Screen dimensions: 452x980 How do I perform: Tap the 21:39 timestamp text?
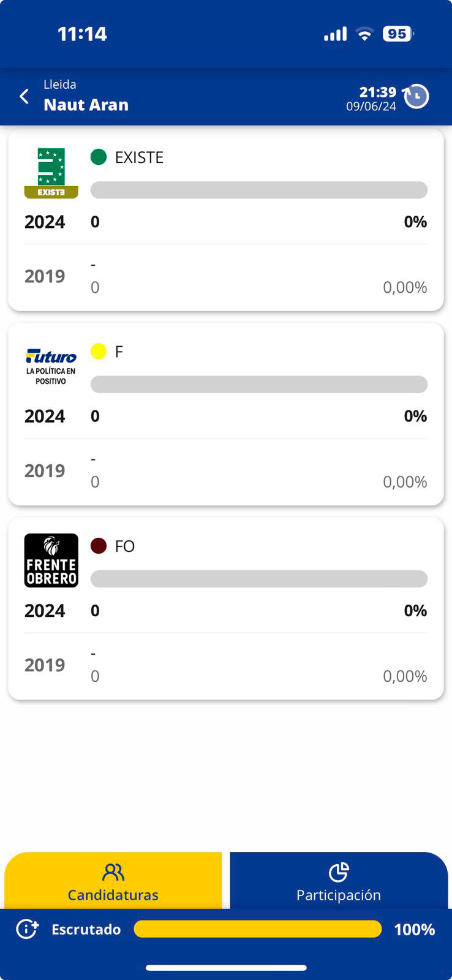377,92
